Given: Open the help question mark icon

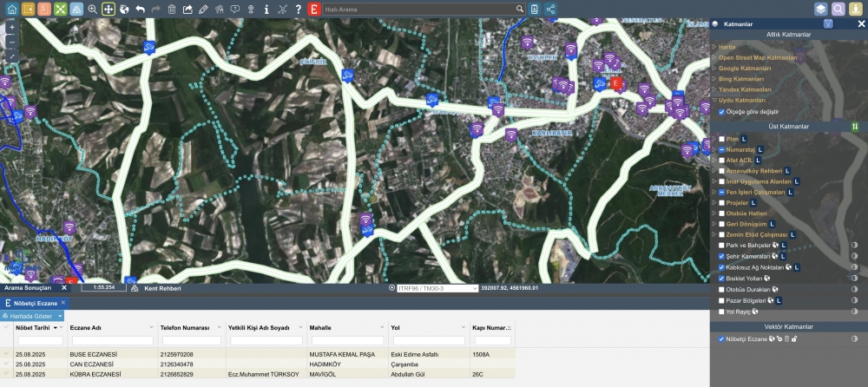Looking at the screenshot, I should (298, 10).
